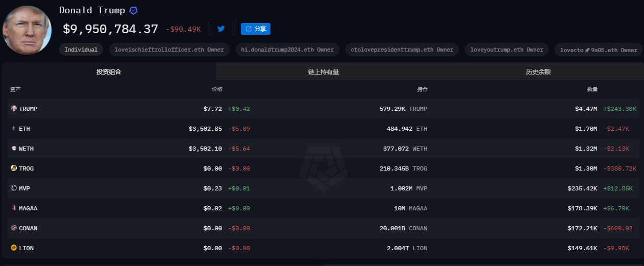The height and width of the screenshot is (266, 644).
Task: Click the $178.39K MAGAA value
Action: 582,208
